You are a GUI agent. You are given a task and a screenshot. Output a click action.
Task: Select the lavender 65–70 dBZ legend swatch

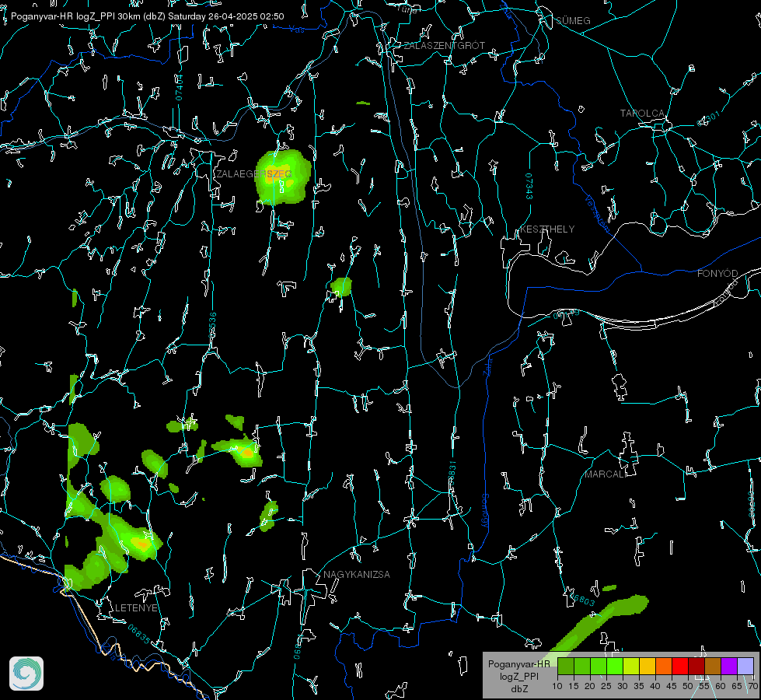(745, 666)
